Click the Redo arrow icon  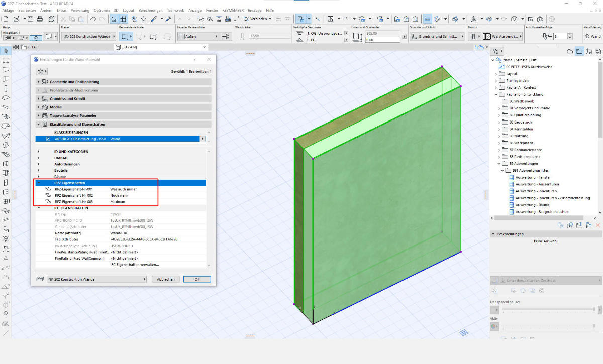[102, 19]
